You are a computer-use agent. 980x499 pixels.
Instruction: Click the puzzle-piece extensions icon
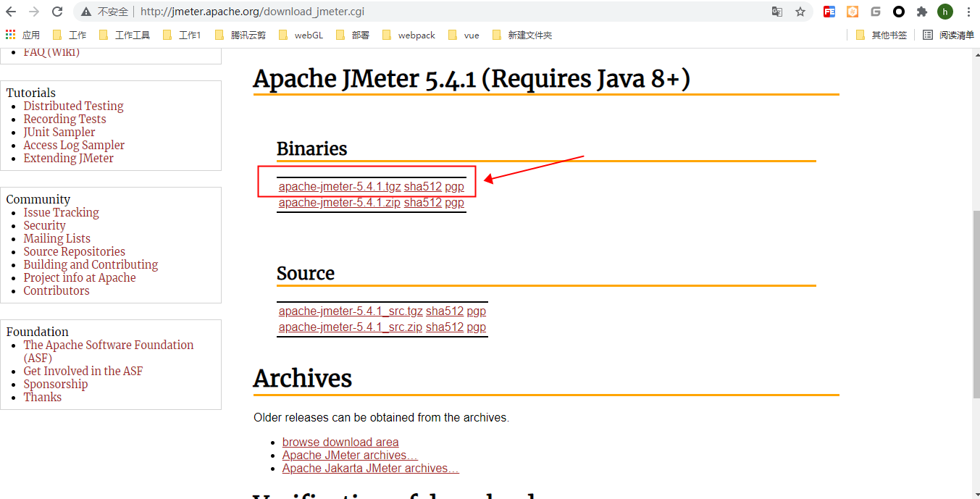921,11
